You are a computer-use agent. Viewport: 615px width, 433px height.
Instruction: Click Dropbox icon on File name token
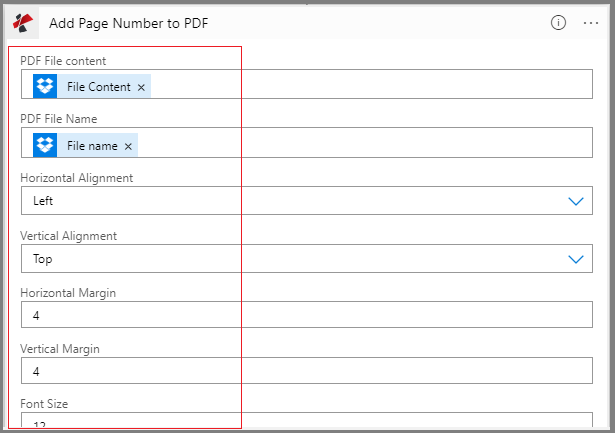click(45, 146)
